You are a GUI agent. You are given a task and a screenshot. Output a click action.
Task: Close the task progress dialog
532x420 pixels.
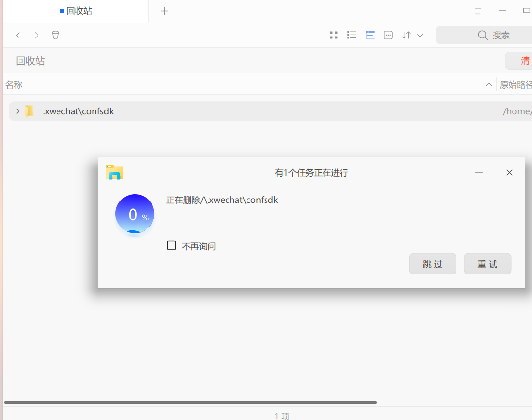coord(509,173)
